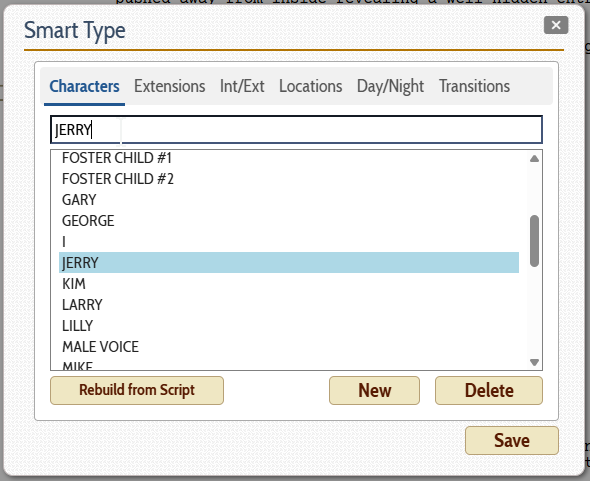Click the character name input field
590x481 pixels.
point(296,129)
